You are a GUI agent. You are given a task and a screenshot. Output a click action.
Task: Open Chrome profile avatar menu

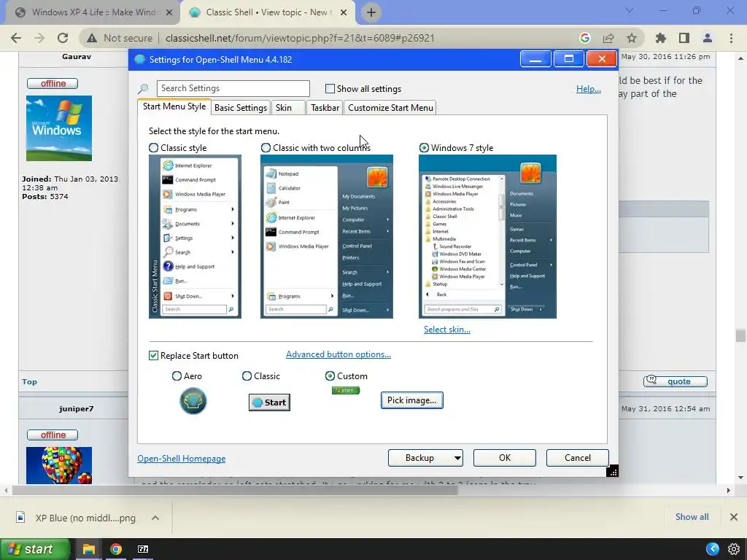708,38
